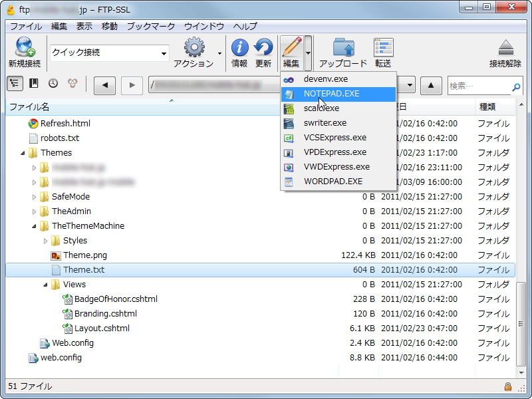
Task: Choose WORDPAD.EXE from editor list
Action: click(338, 182)
